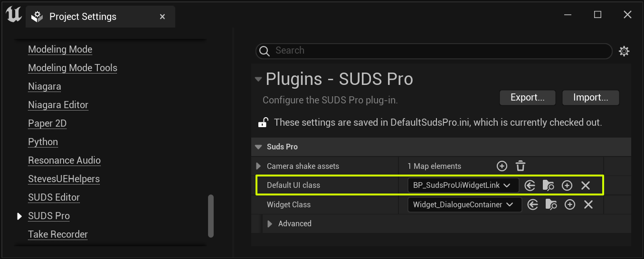Screen dimensions: 644x259
Task: Clear the Widget Class value
Action: pos(588,204)
